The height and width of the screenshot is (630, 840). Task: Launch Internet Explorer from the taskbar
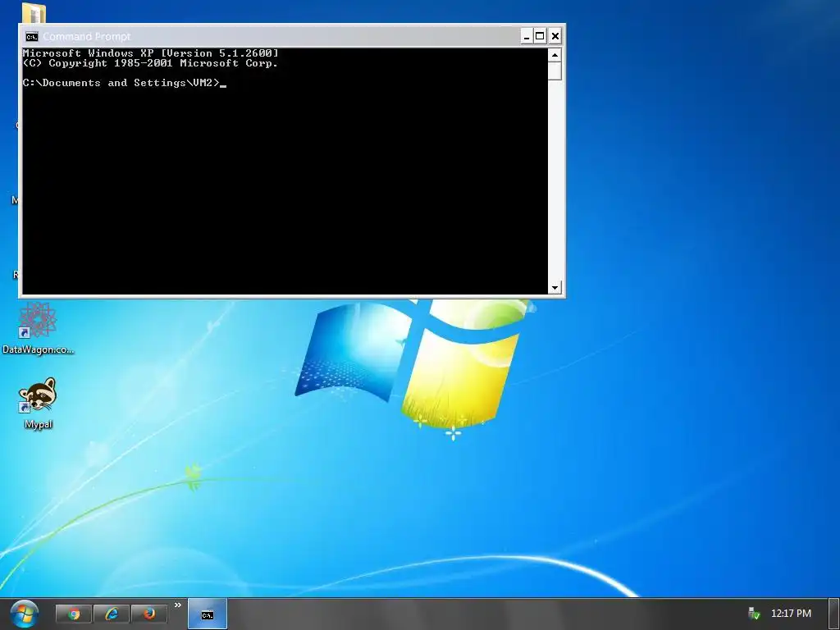click(x=112, y=614)
